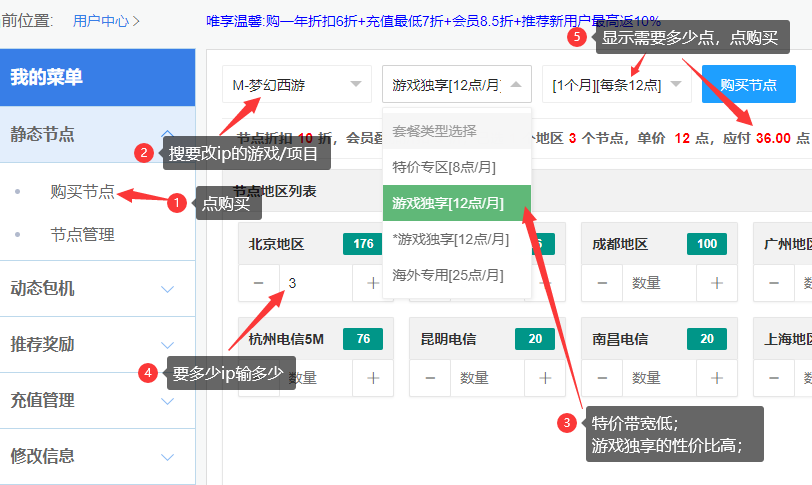Screen dimensions: 812x485
Task: Click the 北京地区 card title
Action: tap(277, 244)
